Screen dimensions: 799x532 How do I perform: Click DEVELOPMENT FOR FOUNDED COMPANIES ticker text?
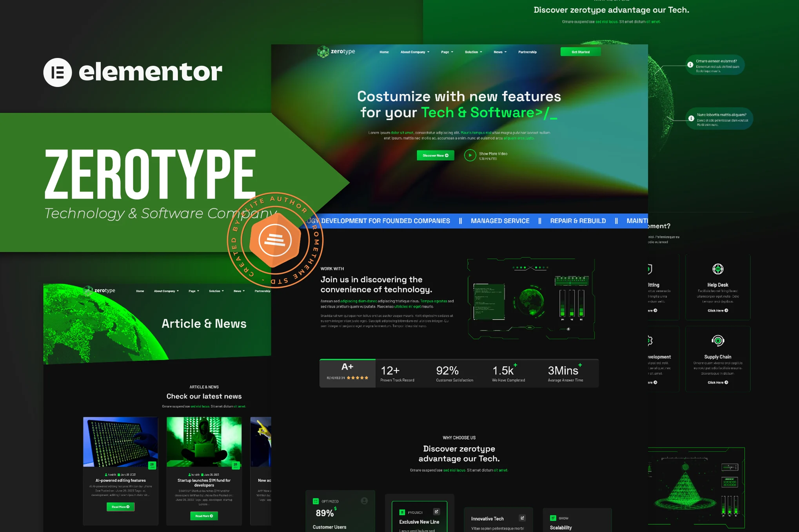point(385,221)
